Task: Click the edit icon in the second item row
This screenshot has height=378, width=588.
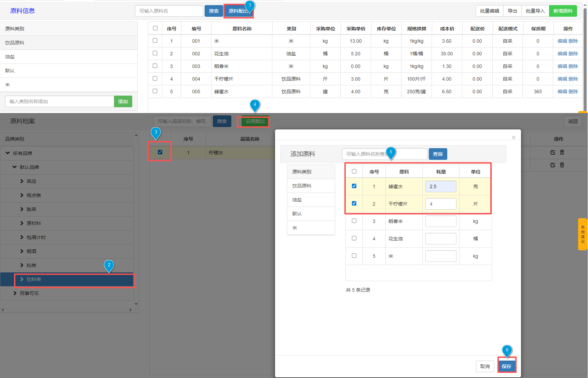Action: (x=552, y=165)
